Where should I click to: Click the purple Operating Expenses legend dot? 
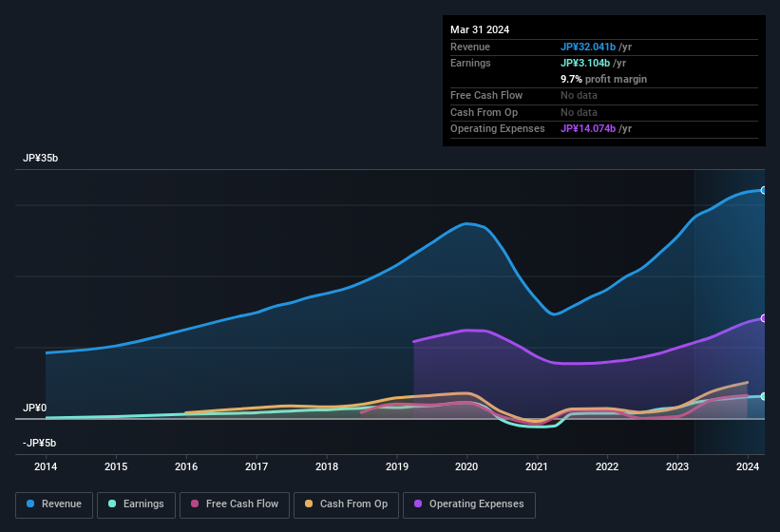tap(419, 504)
